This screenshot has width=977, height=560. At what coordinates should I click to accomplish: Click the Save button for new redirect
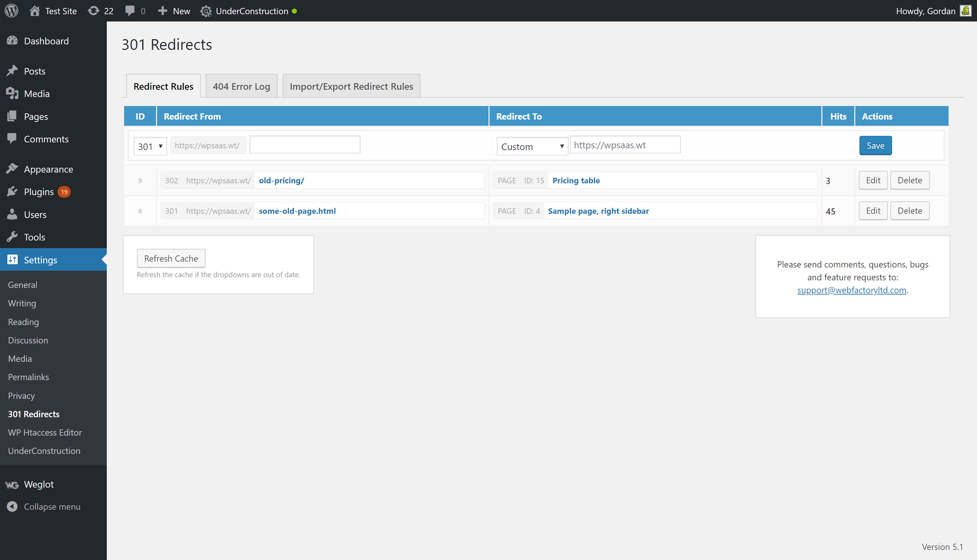pyautogui.click(x=876, y=146)
